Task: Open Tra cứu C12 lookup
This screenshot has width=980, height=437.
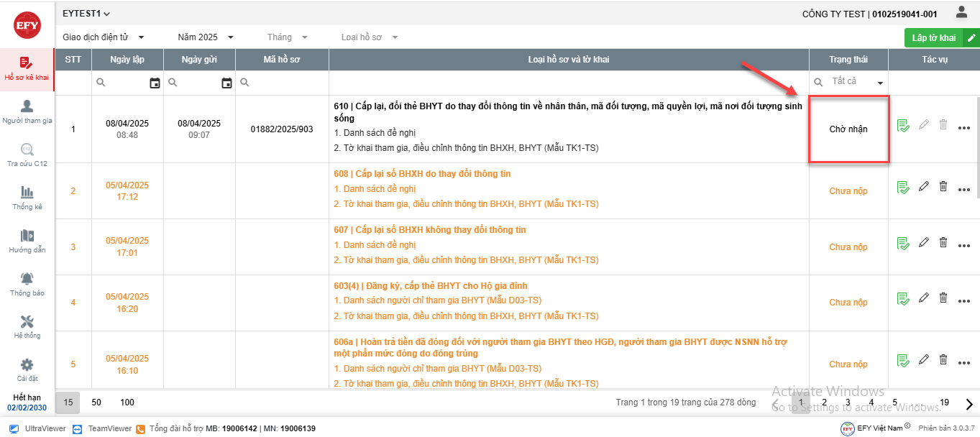Action: point(27,155)
